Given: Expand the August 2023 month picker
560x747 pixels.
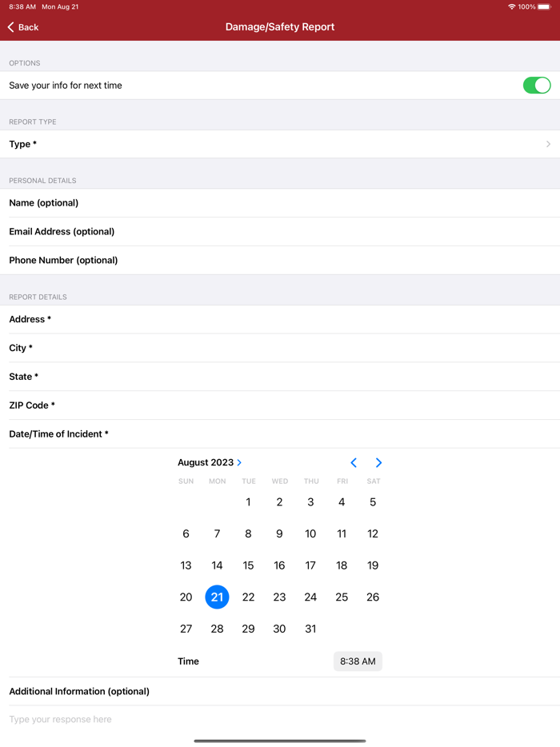Looking at the screenshot, I should coord(210,462).
